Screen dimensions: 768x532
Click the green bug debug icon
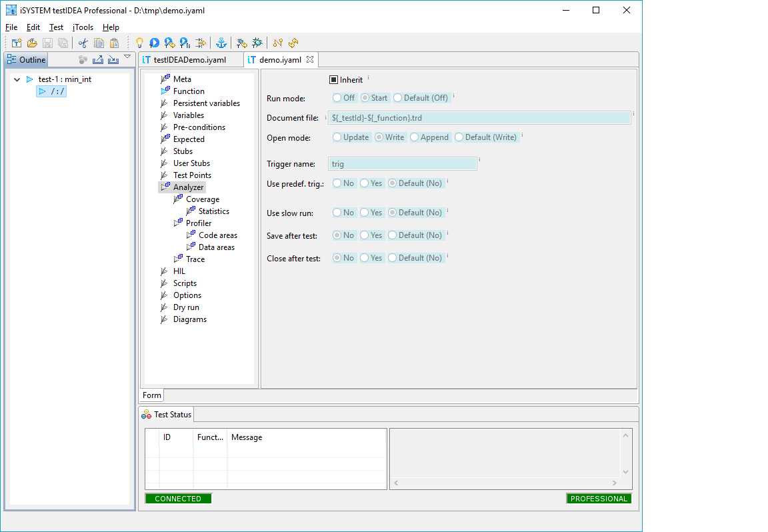tap(257, 43)
